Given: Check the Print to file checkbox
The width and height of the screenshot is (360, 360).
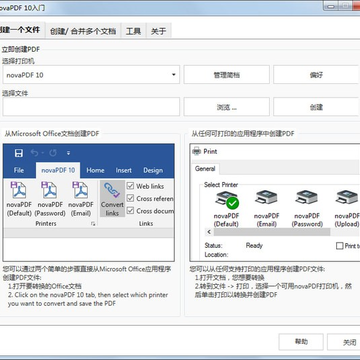Looking at the screenshot, I should tap(339, 246).
